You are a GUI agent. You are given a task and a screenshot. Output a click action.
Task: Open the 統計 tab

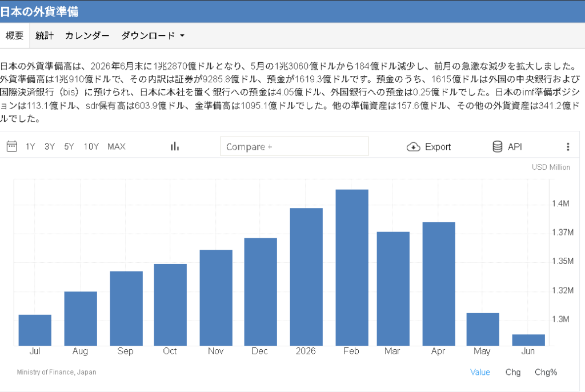[45, 35]
